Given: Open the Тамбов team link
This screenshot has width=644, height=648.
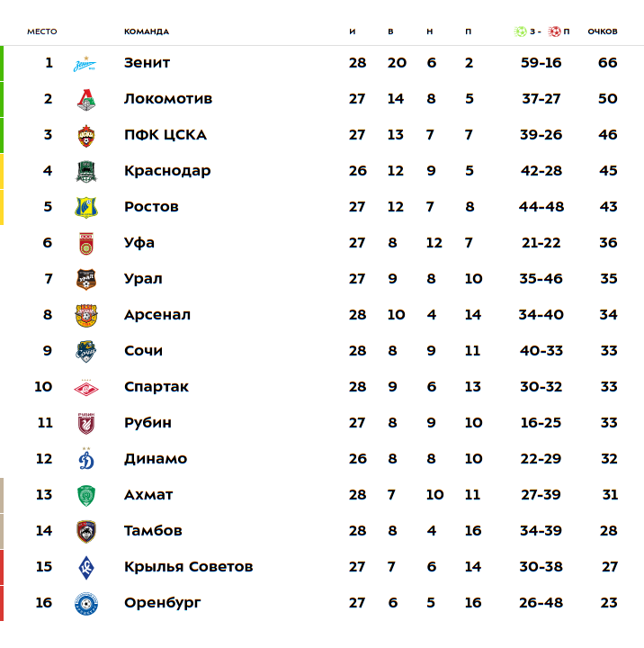Looking at the screenshot, I should 153,531.
